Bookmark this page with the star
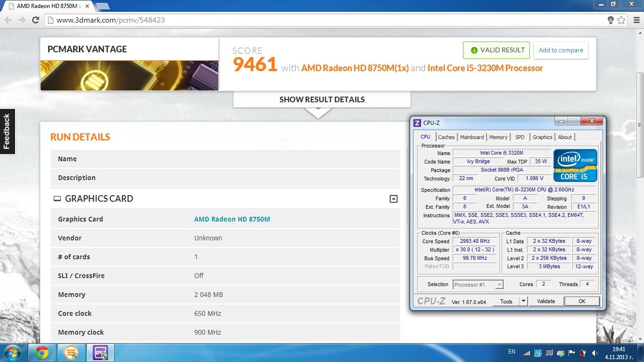The width and height of the screenshot is (644, 362). (x=621, y=20)
